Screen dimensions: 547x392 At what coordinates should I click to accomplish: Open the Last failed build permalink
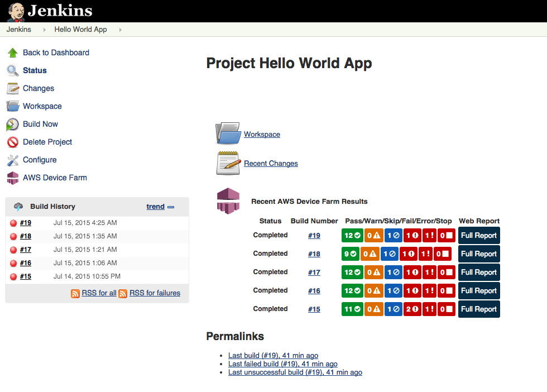pos(282,364)
